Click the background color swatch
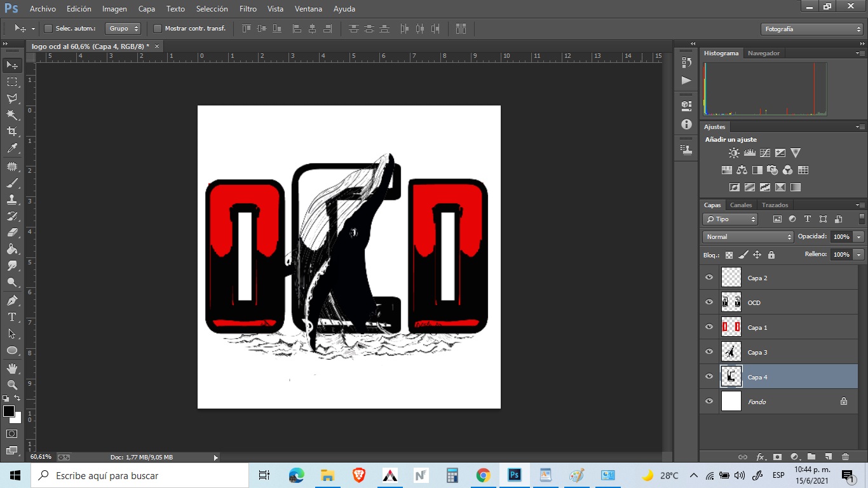This screenshot has height=488, width=868. [x=17, y=418]
